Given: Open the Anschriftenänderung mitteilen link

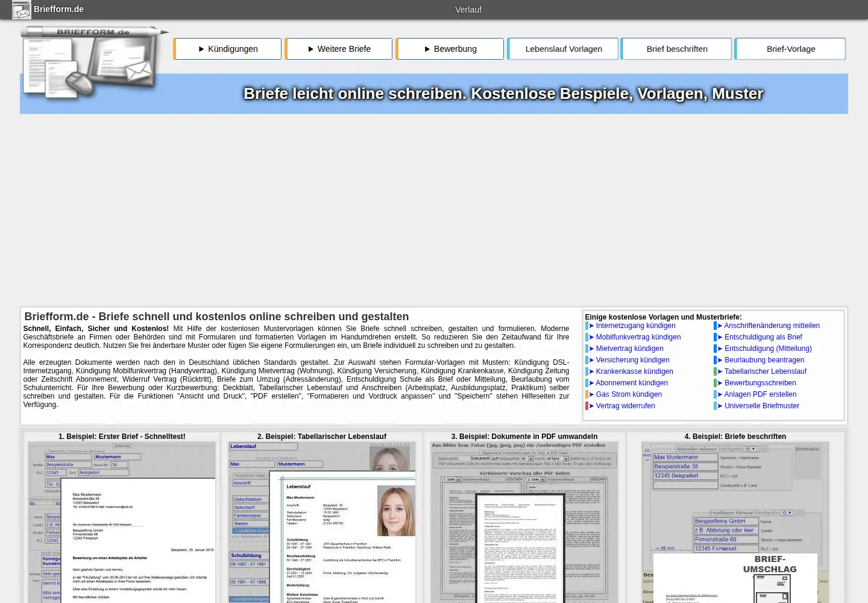Looking at the screenshot, I should coord(772,326).
